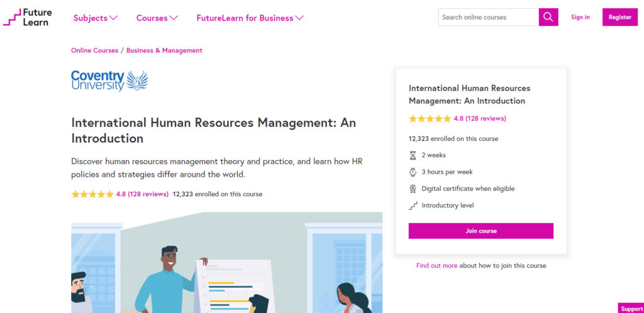The width and height of the screenshot is (644, 313).
Task: Open the Support tab at page corner
Action: (631, 309)
